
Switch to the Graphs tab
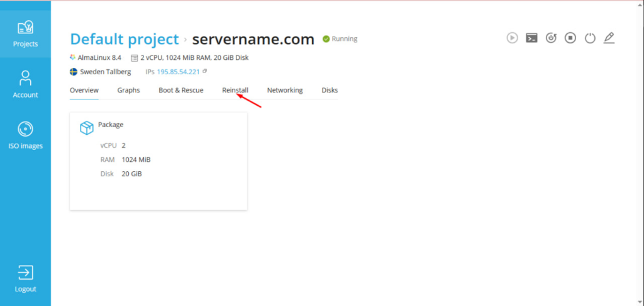click(x=128, y=90)
